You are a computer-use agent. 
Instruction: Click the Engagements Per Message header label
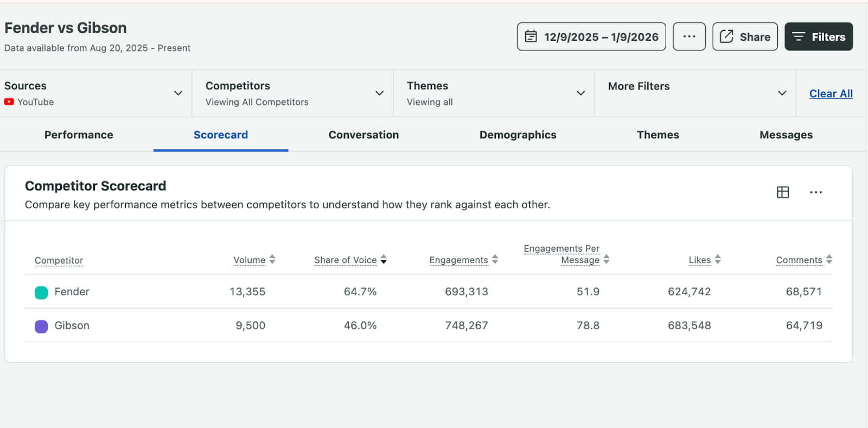pyautogui.click(x=561, y=254)
